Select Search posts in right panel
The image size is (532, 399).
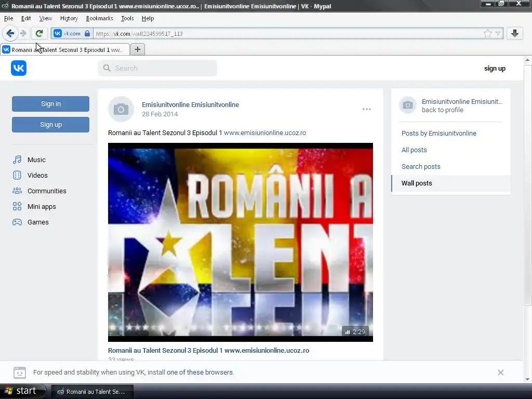click(x=421, y=167)
